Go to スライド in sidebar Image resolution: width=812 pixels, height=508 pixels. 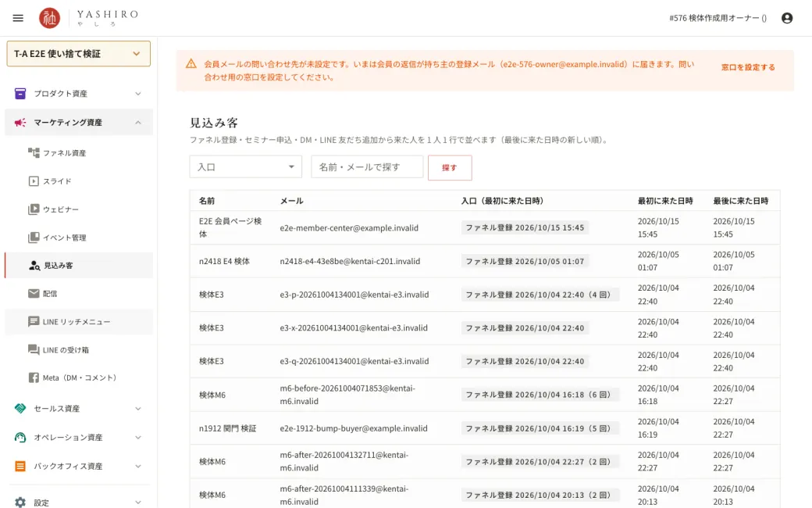(x=79, y=181)
